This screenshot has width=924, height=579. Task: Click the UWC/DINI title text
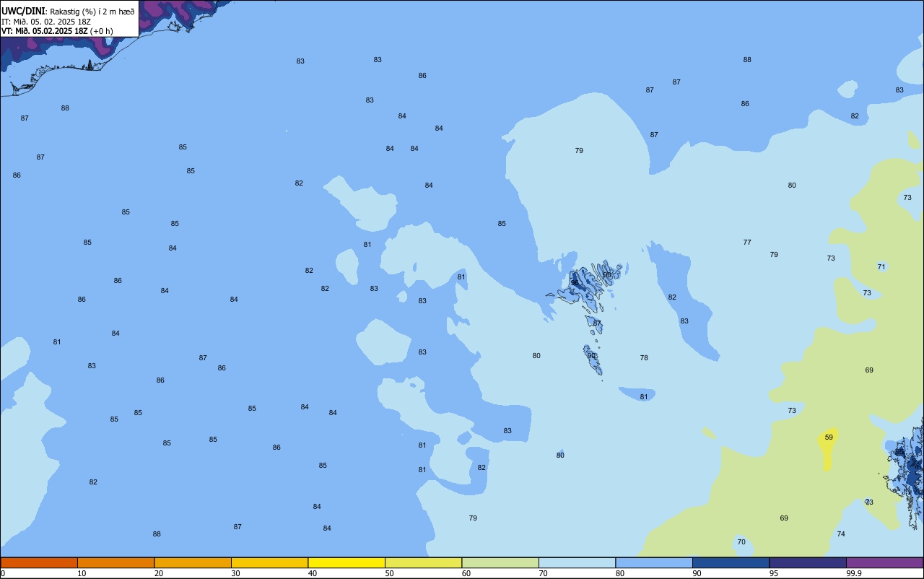[24, 11]
